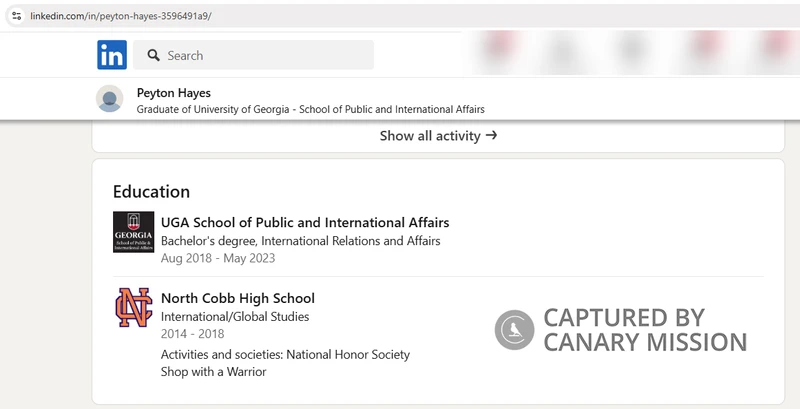Focus the LinkedIn Search field

pyautogui.click(x=254, y=55)
